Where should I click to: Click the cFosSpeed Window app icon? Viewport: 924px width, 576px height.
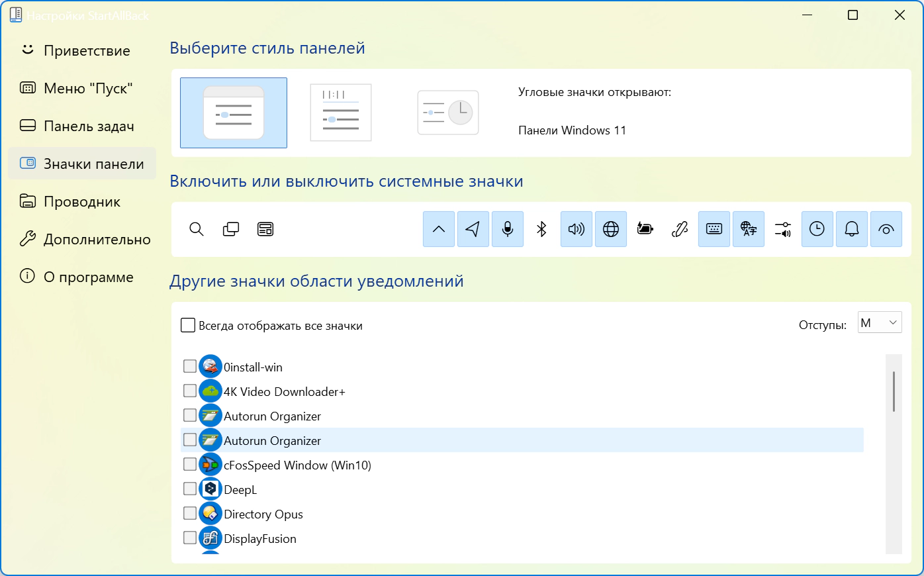point(210,464)
